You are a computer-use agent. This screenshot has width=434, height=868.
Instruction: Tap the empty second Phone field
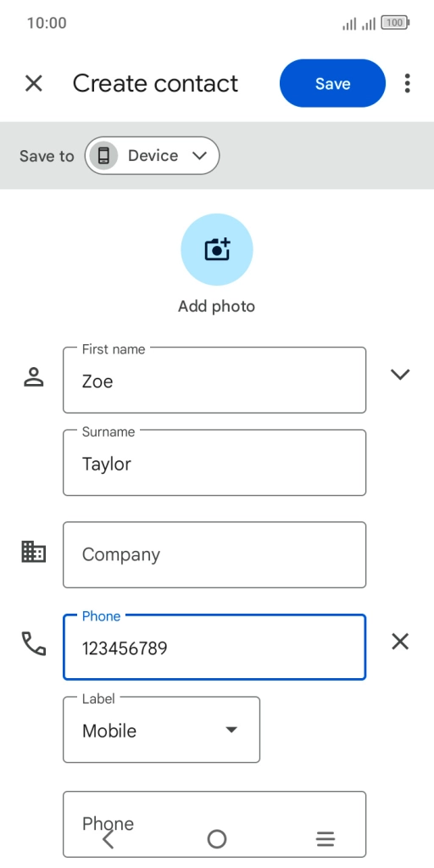(214, 824)
